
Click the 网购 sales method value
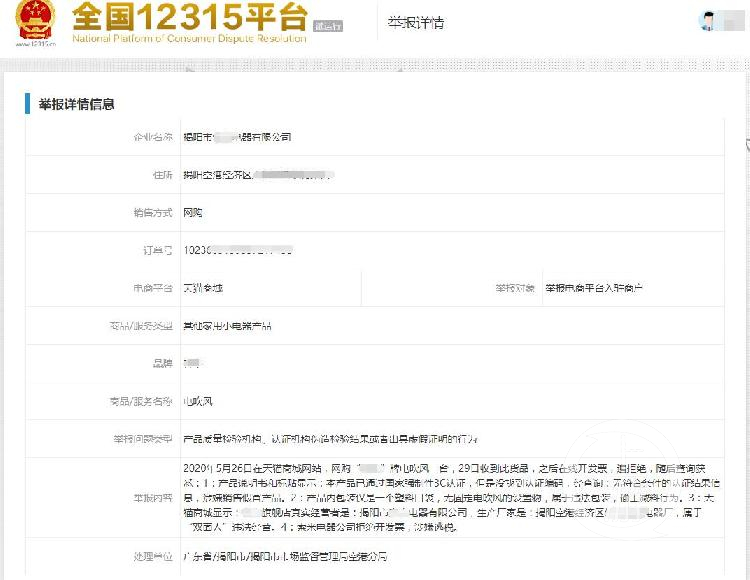(x=193, y=212)
